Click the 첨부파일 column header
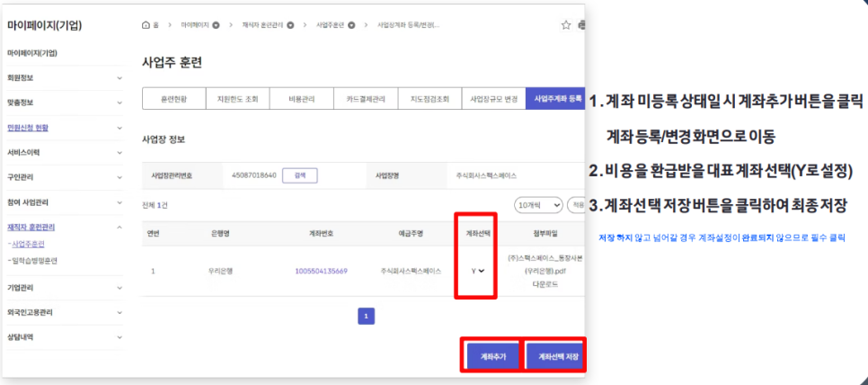 tap(547, 234)
